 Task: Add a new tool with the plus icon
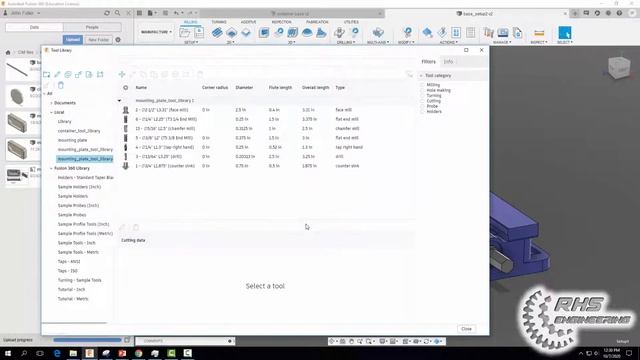[122, 74]
